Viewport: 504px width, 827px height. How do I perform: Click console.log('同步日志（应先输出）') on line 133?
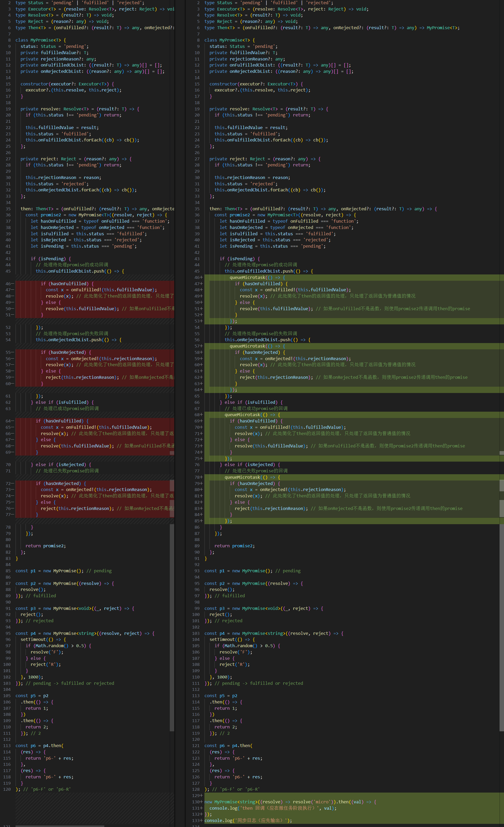[248, 821]
